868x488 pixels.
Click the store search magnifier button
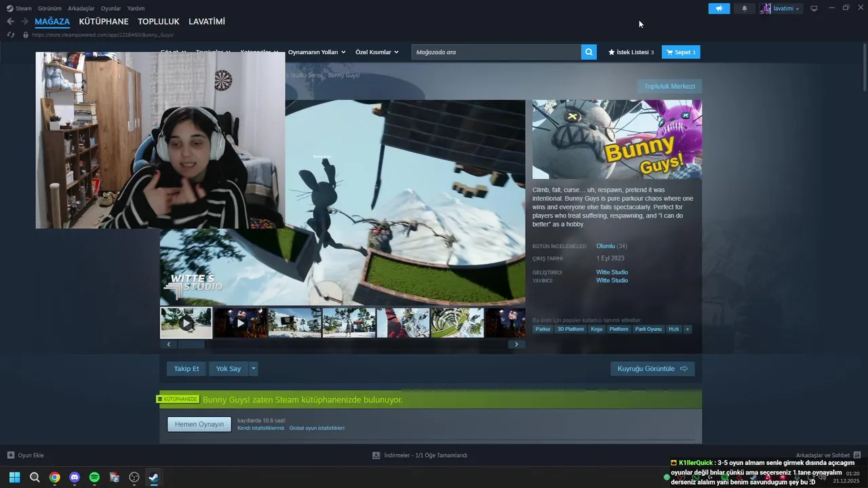[x=589, y=52]
